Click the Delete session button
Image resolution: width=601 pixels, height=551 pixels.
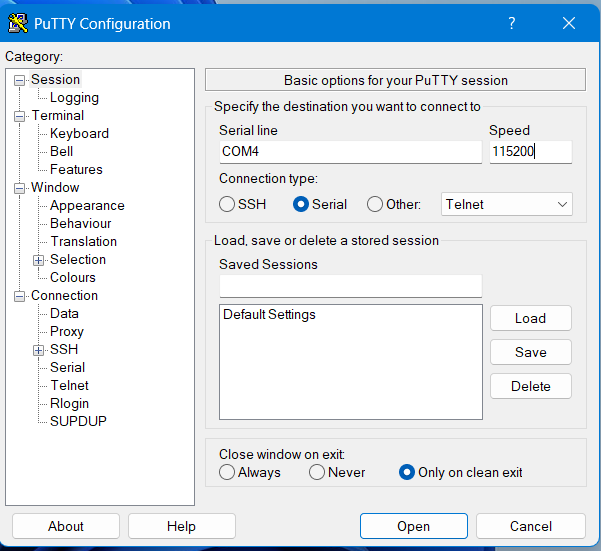(x=530, y=386)
